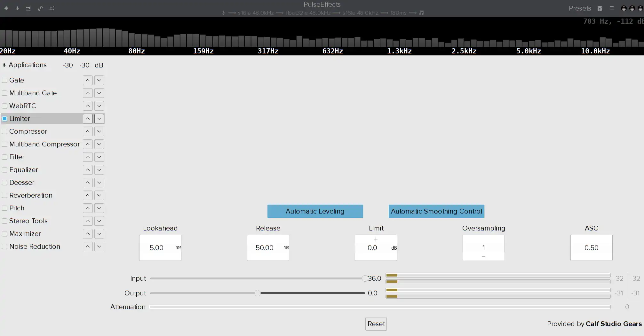Decrease Oversampling with the minus stepper
This screenshot has width=644, height=336.
click(483, 256)
